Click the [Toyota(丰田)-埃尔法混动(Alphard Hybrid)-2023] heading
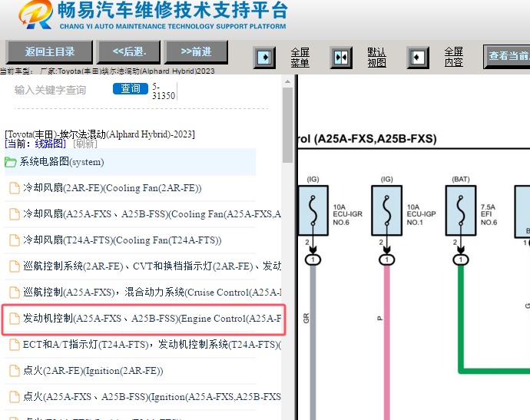Screen dimensions: 530x420 100,134
